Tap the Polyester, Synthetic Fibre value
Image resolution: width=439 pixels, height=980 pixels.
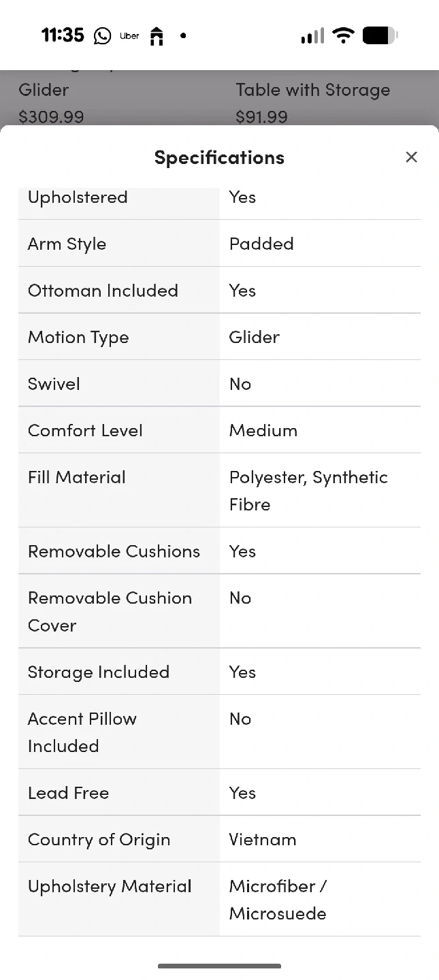tap(308, 490)
